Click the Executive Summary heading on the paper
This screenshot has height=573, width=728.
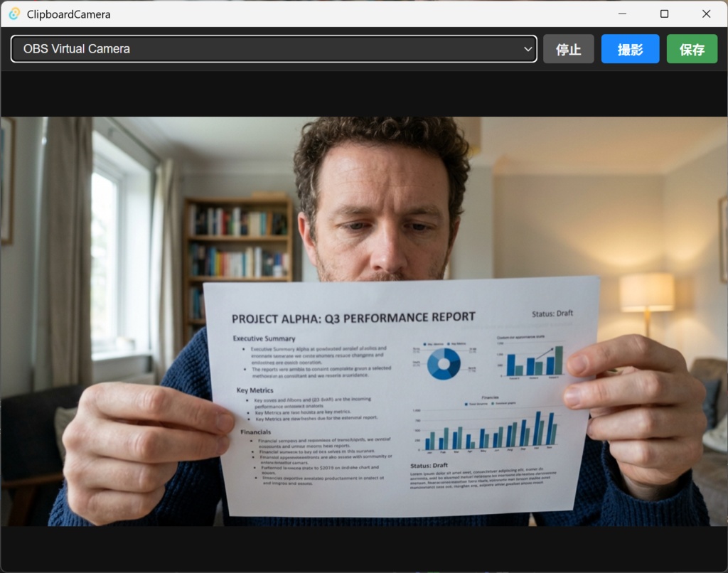[264, 338]
